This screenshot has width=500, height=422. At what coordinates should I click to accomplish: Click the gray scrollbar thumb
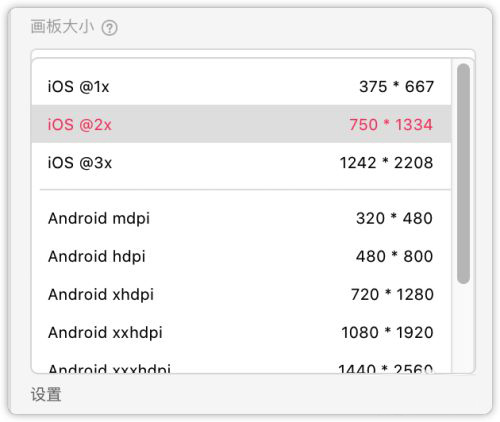click(463, 174)
